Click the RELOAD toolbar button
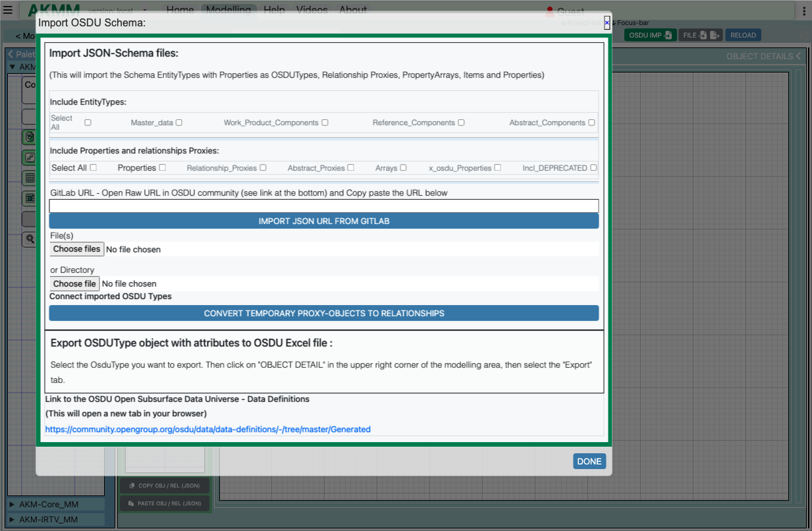 [744, 35]
